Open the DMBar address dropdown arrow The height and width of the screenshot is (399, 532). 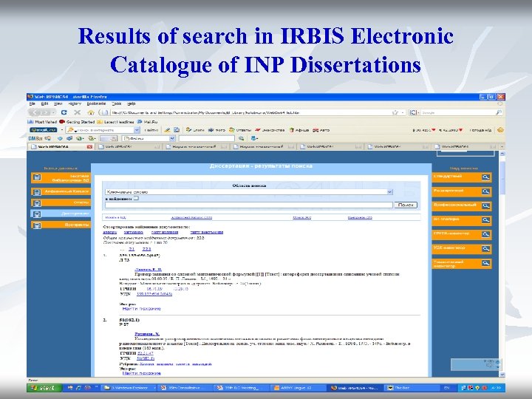point(172,138)
